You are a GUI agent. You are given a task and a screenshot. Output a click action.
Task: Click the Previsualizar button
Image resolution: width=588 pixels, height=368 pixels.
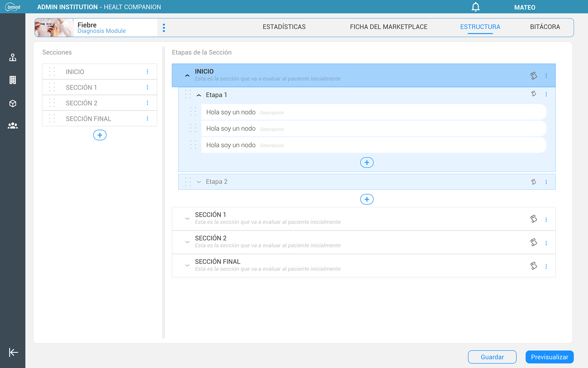click(x=549, y=357)
